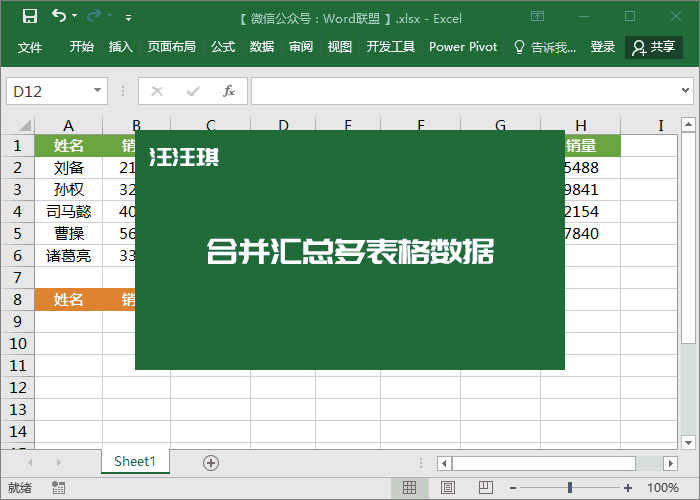Viewport: 700px width, 500px height.
Task: Click the Save icon in quick access toolbar
Action: pyautogui.click(x=30, y=17)
